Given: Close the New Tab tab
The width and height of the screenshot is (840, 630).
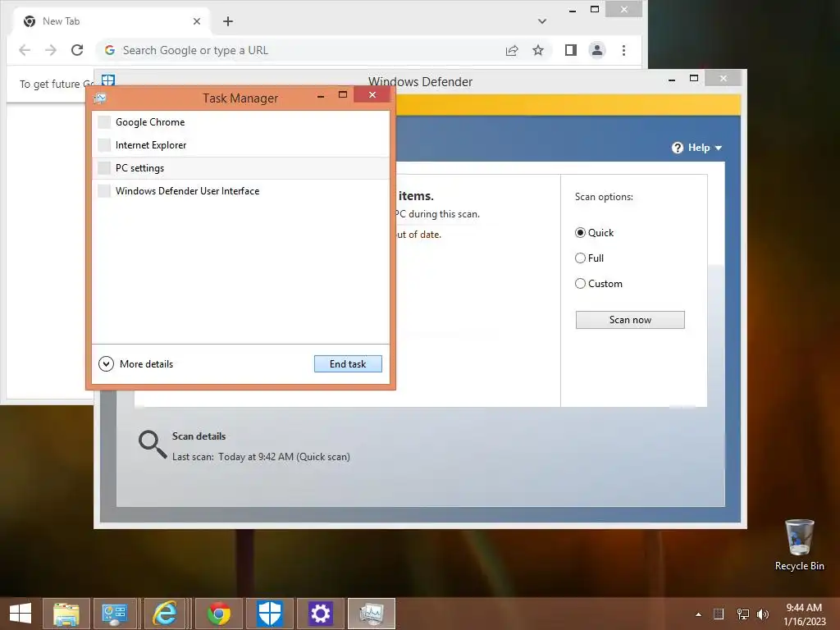Looking at the screenshot, I should [x=197, y=21].
